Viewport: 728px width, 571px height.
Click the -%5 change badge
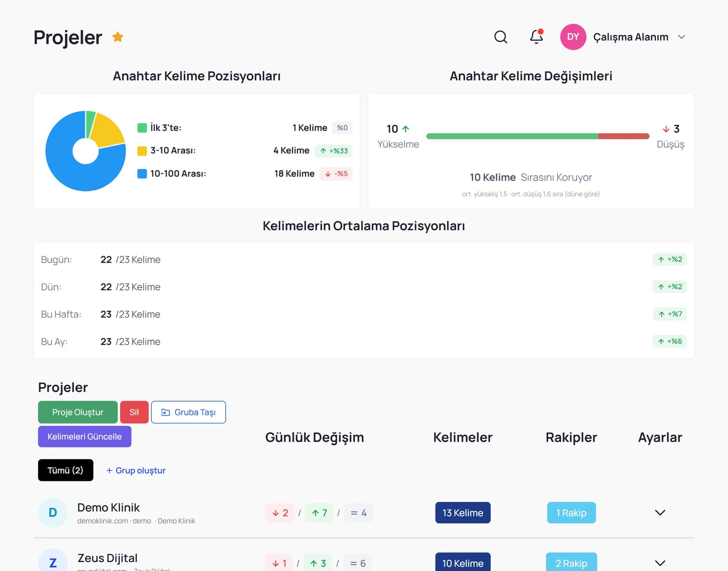click(x=336, y=173)
